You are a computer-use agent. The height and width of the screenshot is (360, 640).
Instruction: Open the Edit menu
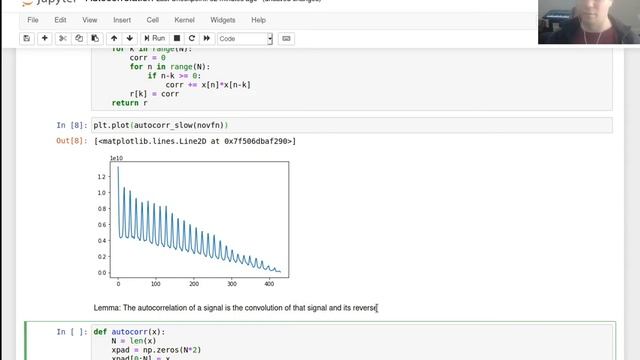60,20
